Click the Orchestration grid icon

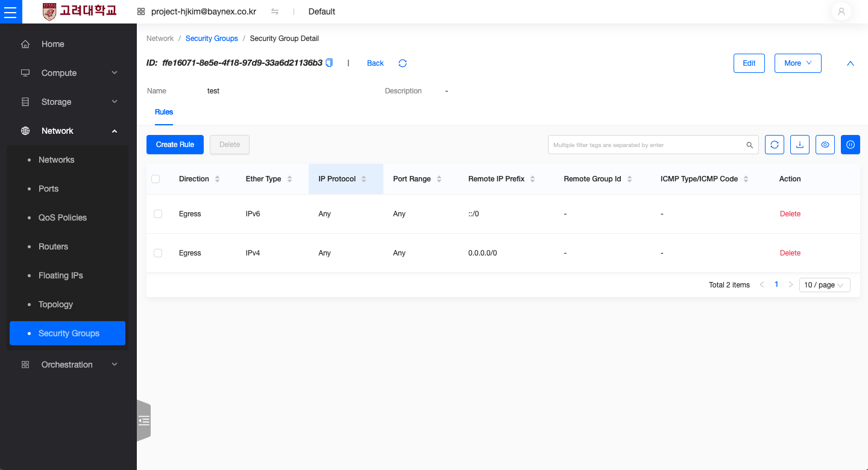click(25, 365)
